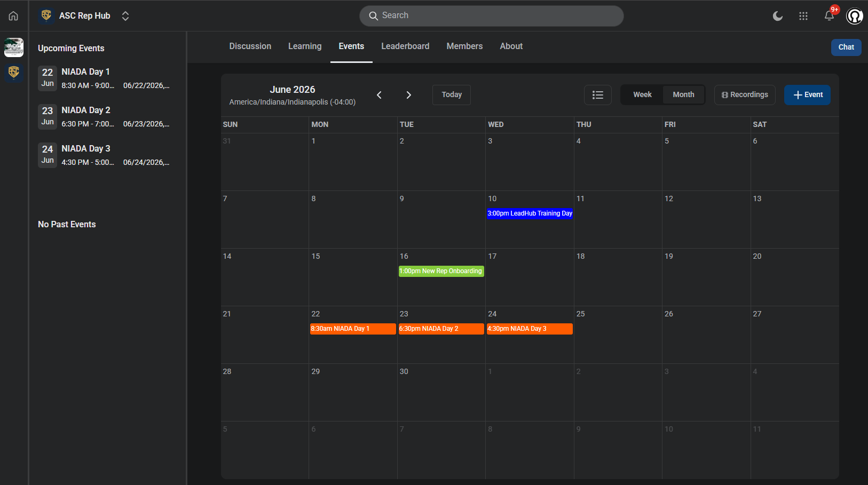Image resolution: width=868 pixels, height=485 pixels.
Task: Click the No Past Events label
Action: coord(67,224)
